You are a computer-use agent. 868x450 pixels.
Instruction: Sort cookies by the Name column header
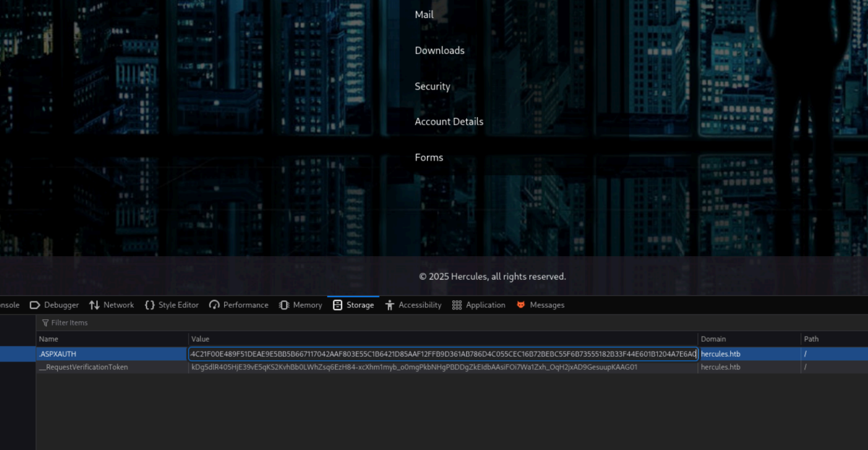click(x=112, y=339)
